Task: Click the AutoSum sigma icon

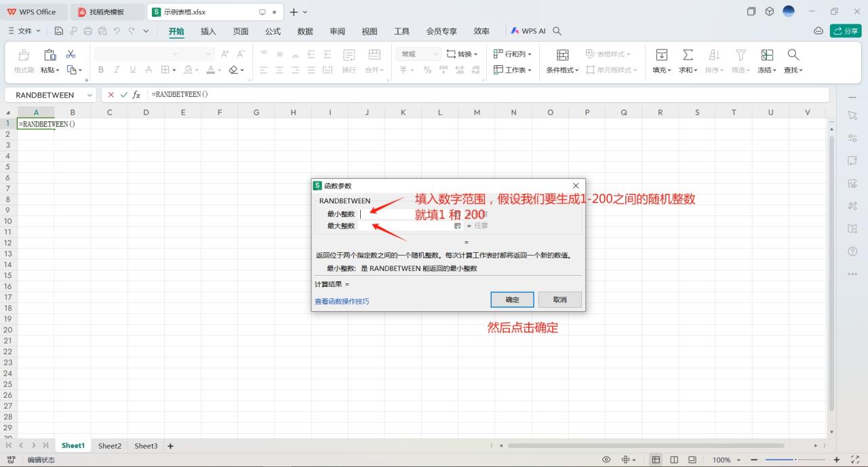Action: pos(688,55)
